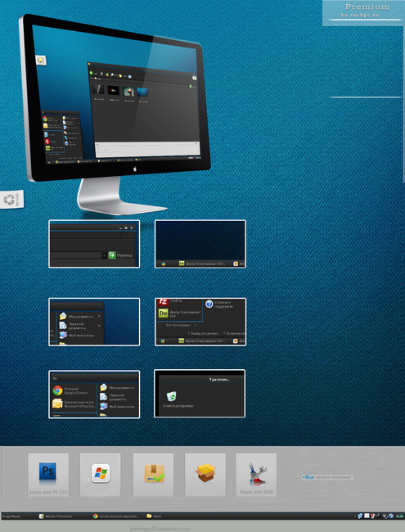Select 'Мой компьютер' in the Chrome start menu preview
The height and width of the screenshot is (532, 405).
click(x=117, y=406)
